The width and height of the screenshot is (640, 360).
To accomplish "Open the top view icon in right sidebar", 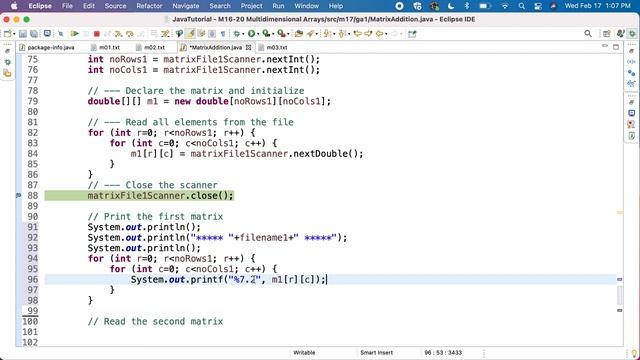I will [x=631, y=51].
